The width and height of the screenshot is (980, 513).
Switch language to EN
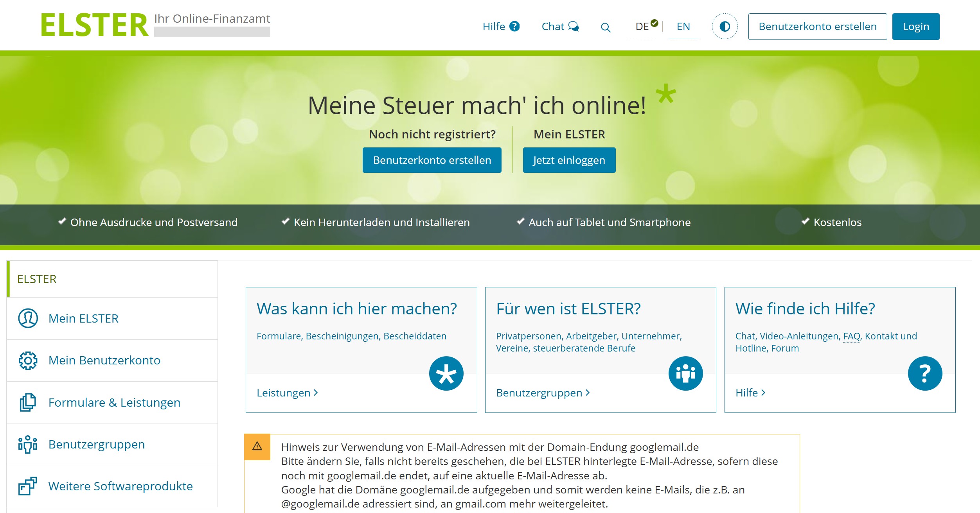pos(683,27)
